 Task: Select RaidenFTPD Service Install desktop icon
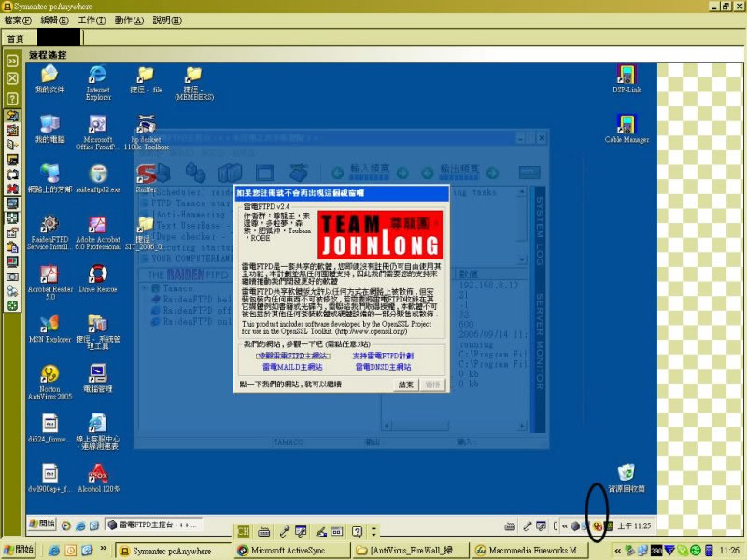[49, 232]
